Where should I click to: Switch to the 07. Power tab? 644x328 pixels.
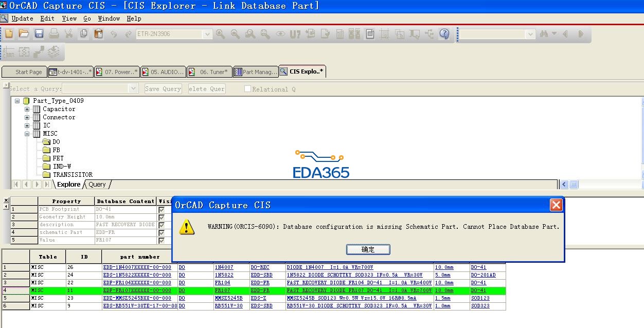(x=117, y=72)
